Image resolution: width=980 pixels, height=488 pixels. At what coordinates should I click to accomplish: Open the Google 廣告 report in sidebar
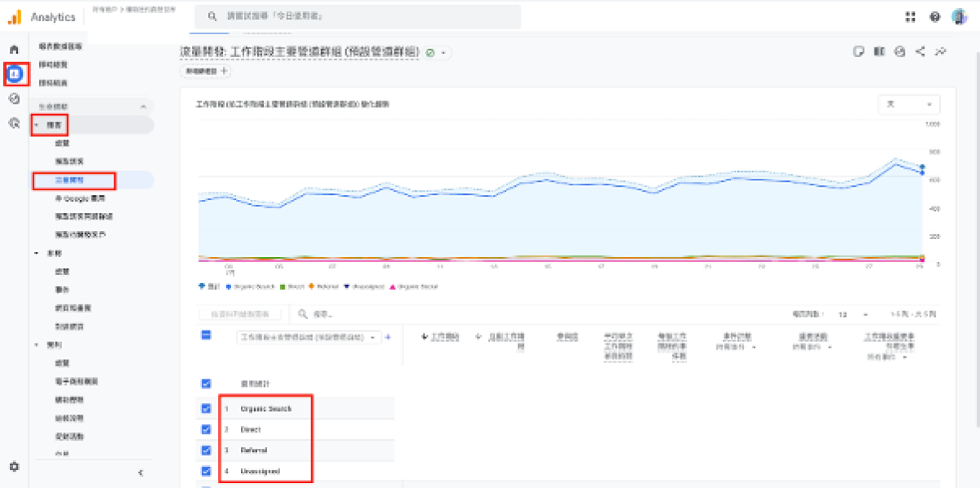pos(80,198)
